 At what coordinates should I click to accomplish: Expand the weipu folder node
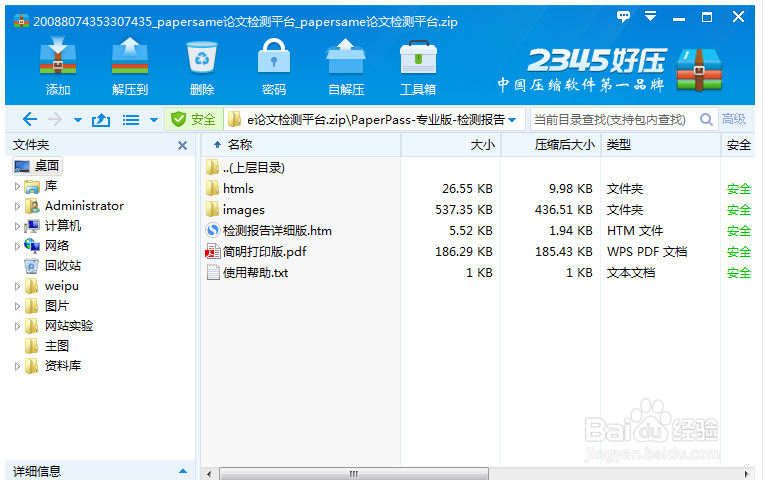point(17,286)
